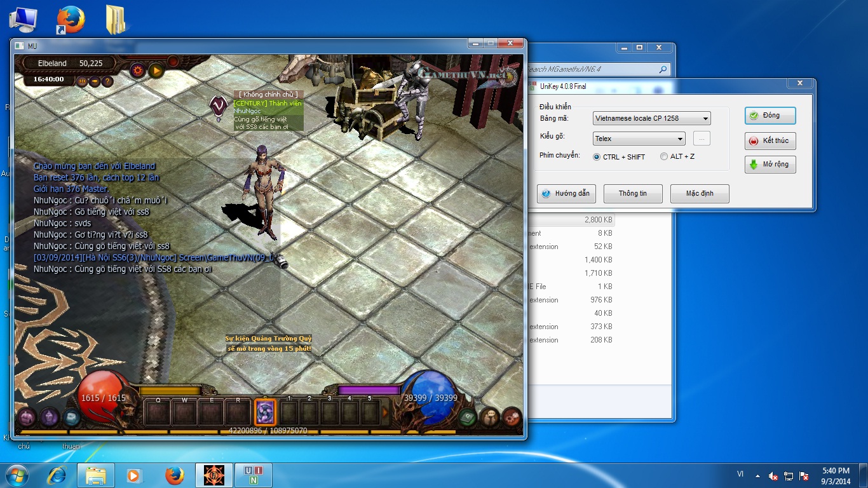The width and height of the screenshot is (868, 488).
Task: Click the green book icon beside the mana orb
Action: [x=468, y=417]
